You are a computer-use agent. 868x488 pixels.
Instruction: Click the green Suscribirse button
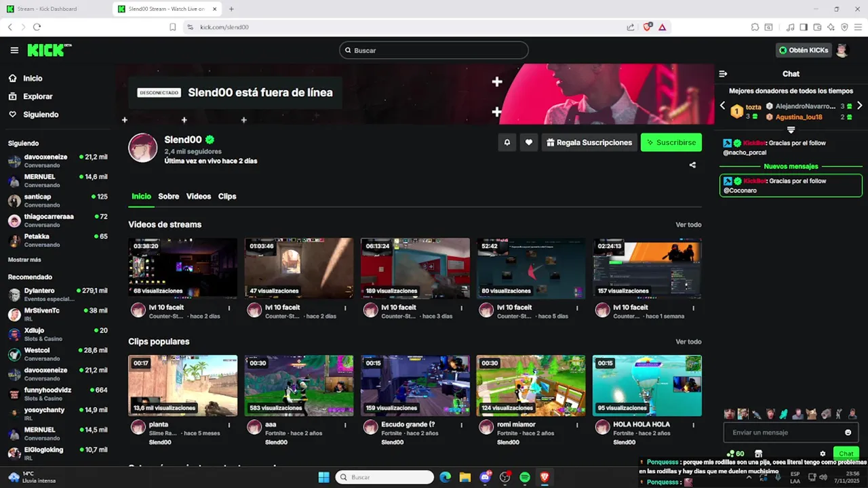pyautogui.click(x=671, y=142)
